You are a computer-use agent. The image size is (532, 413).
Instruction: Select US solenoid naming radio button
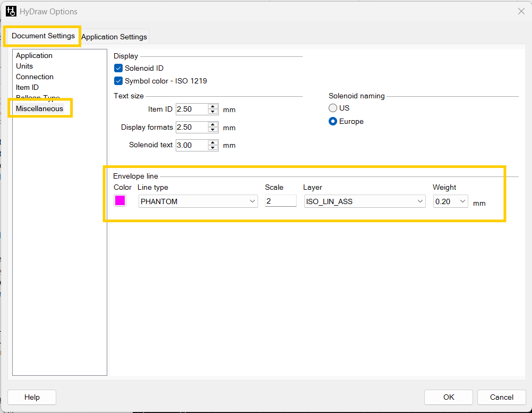pyautogui.click(x=333, y=108)
